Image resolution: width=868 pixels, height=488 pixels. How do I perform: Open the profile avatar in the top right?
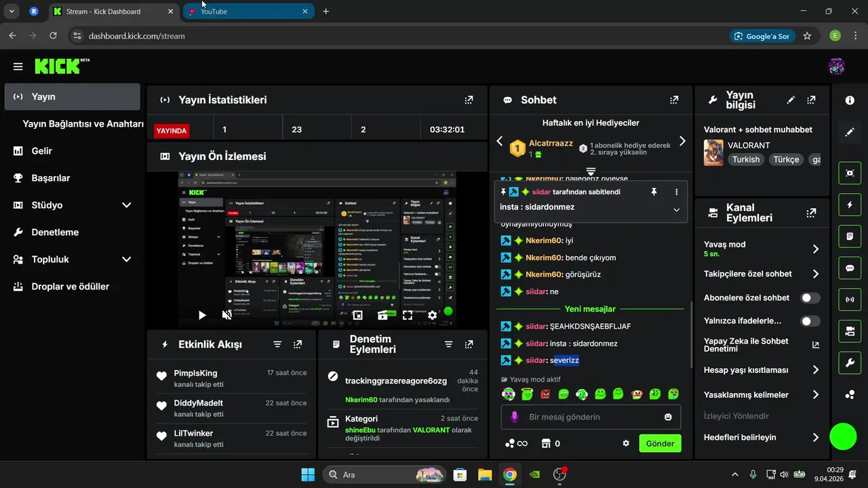pos(836,66)
